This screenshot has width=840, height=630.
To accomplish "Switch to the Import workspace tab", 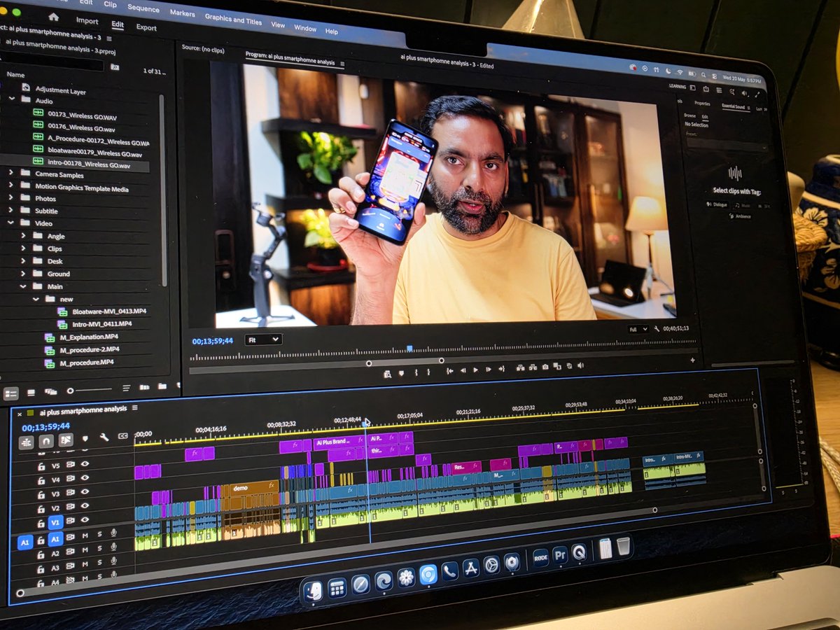I will click(87, 21).
